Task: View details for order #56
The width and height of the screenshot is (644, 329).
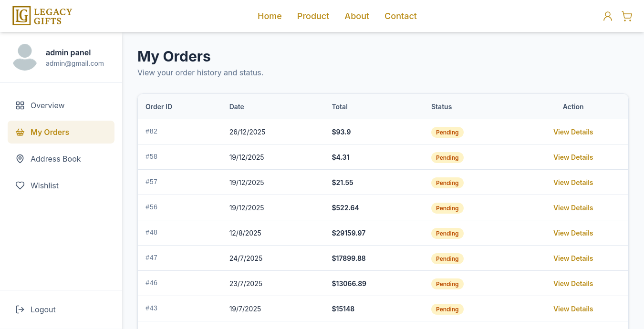Action: pyautogui.click(x=573, y=208)
